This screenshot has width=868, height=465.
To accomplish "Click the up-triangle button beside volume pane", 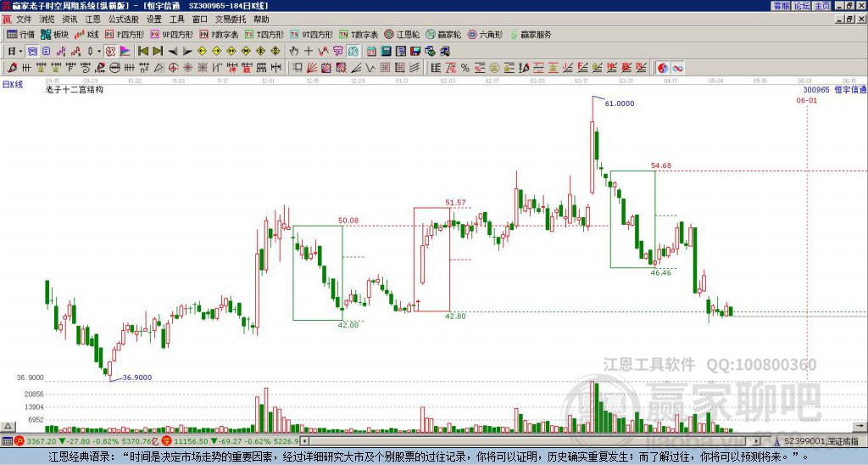I will pyautogui.click(x=8, y=427).
